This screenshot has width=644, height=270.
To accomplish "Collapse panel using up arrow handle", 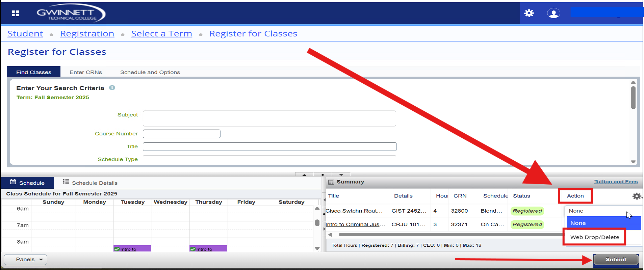I will (x=304, y=175).
